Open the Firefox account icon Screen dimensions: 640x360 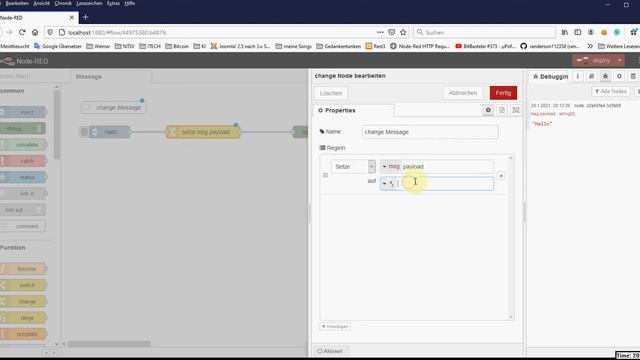(591, 32)
